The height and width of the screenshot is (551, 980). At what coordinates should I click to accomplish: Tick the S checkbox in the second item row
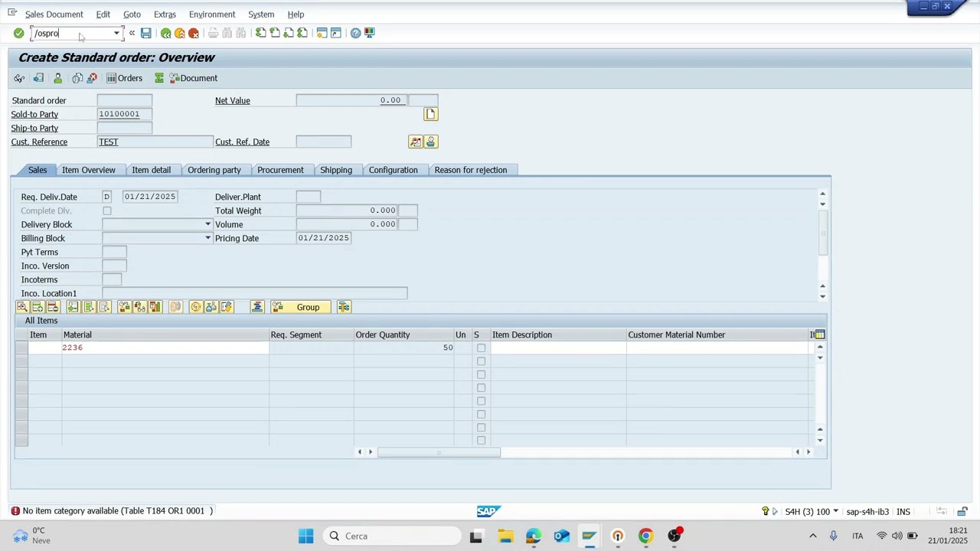pos(481,361)
